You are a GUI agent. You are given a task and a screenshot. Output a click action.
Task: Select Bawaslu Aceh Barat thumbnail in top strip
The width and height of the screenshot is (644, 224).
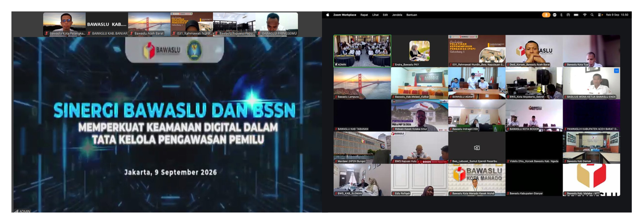point(149,24)
